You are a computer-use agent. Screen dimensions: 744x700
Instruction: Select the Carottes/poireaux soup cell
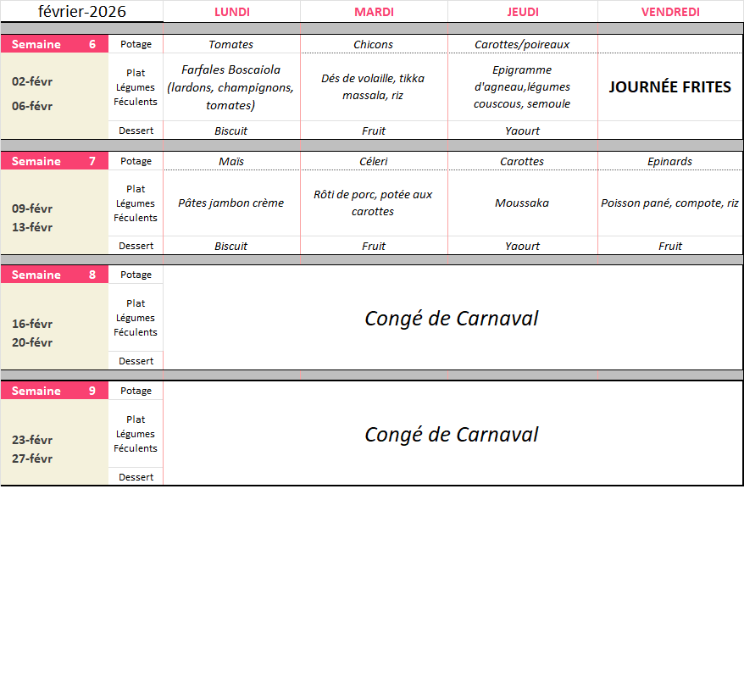click(522, 44)
